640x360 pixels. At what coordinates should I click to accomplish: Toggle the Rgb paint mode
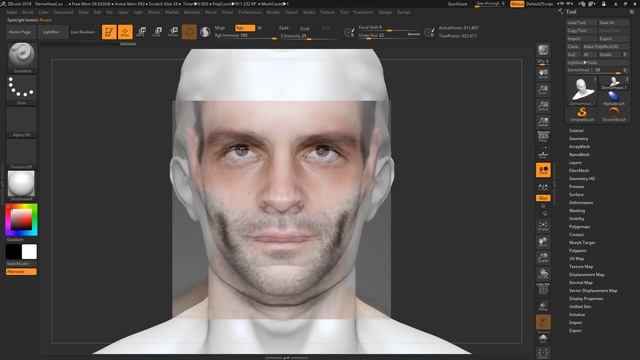(245, 28)
